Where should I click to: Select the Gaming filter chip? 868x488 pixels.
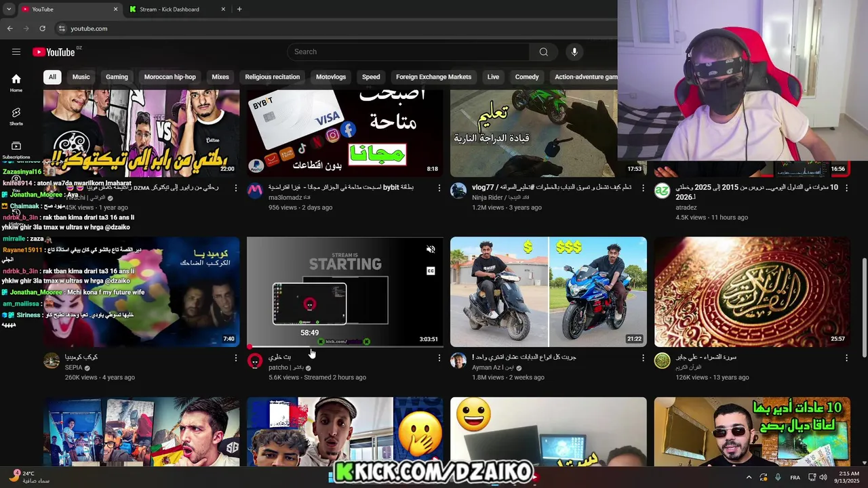tap(117, 77)
